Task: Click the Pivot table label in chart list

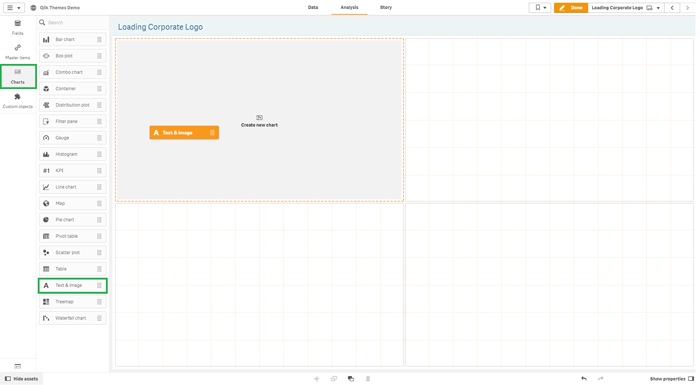Action: [x=66, y=236]
